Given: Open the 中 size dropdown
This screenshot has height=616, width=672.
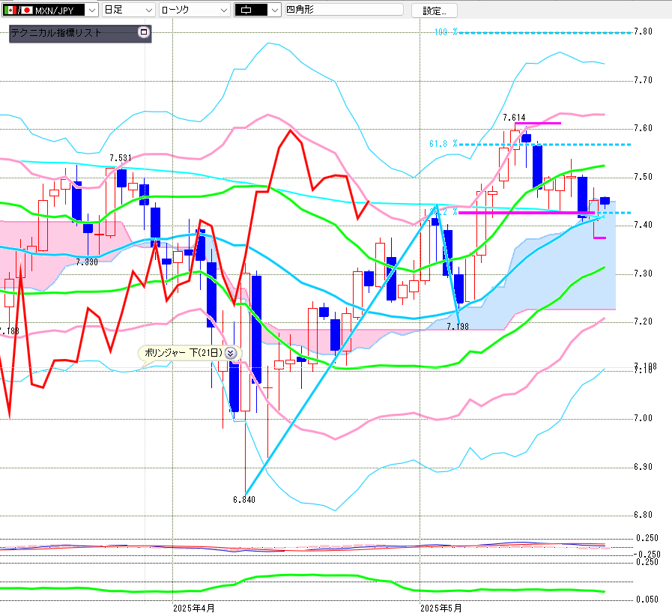Looking at the screenshot, I should pyautogui.click(x=258, y=10).
